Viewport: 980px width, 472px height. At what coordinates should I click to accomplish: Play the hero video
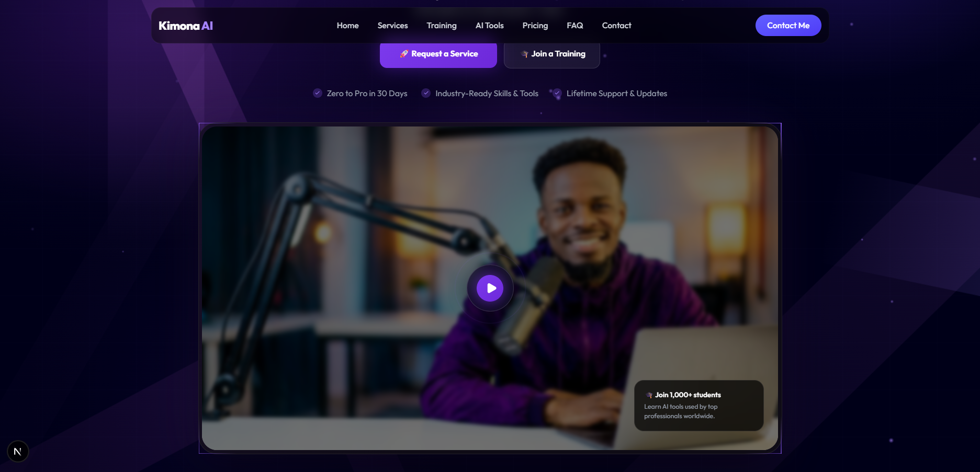point(490,288)
